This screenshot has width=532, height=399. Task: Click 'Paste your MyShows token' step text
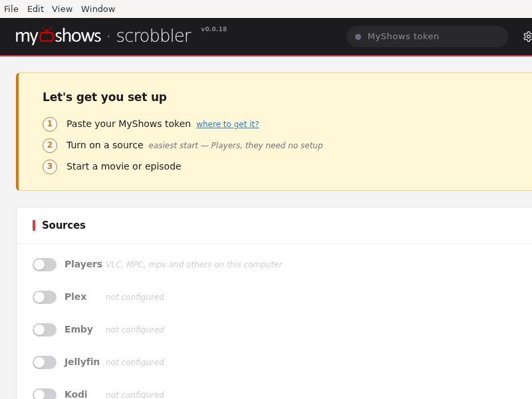128,124
